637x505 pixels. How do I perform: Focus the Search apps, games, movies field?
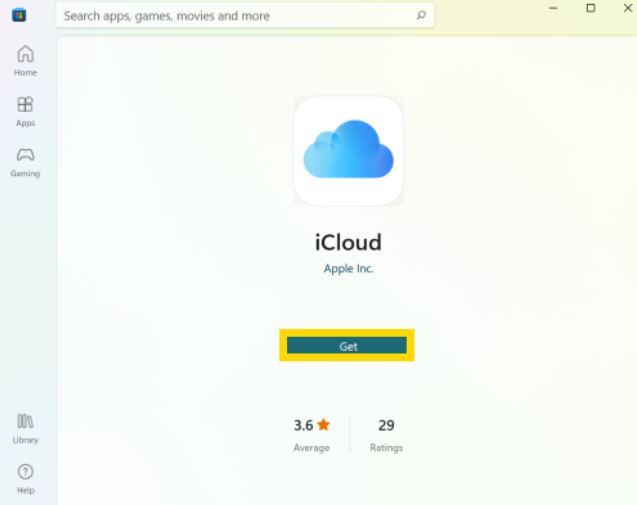[245, 15]
